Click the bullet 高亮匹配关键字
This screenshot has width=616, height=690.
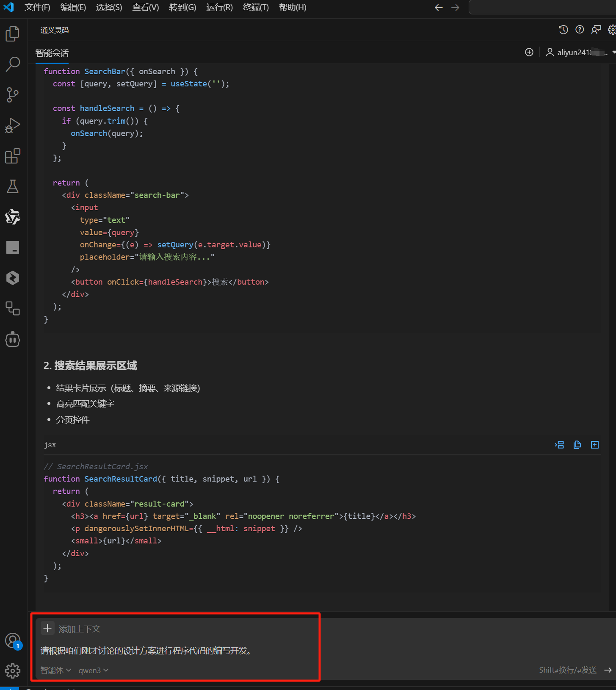click(x=85, y=404)
